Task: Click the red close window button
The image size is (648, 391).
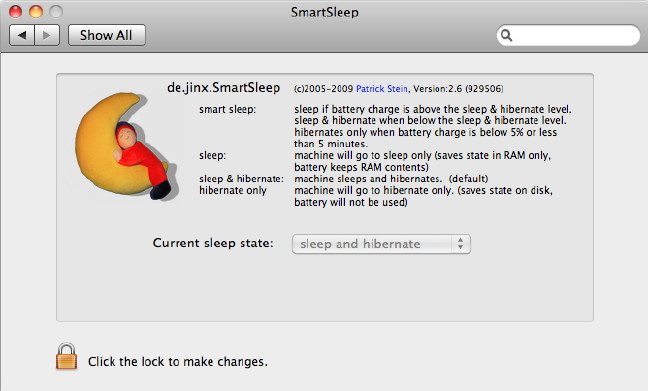Action: pyautogui.click(x=15, y=11)
